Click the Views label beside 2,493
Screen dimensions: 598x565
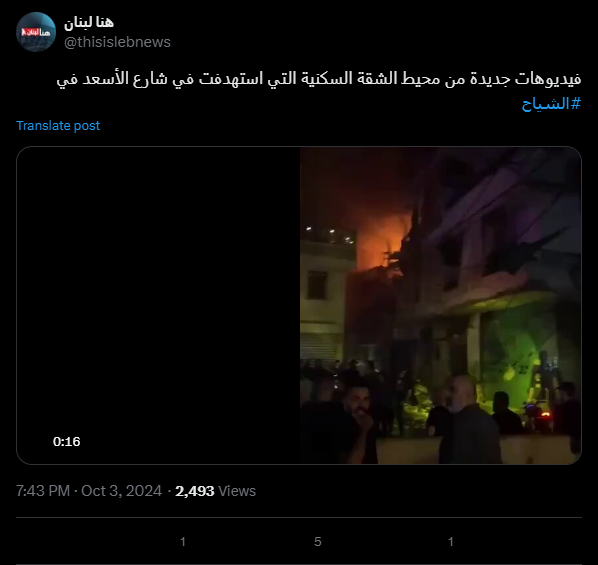point(237,491)
